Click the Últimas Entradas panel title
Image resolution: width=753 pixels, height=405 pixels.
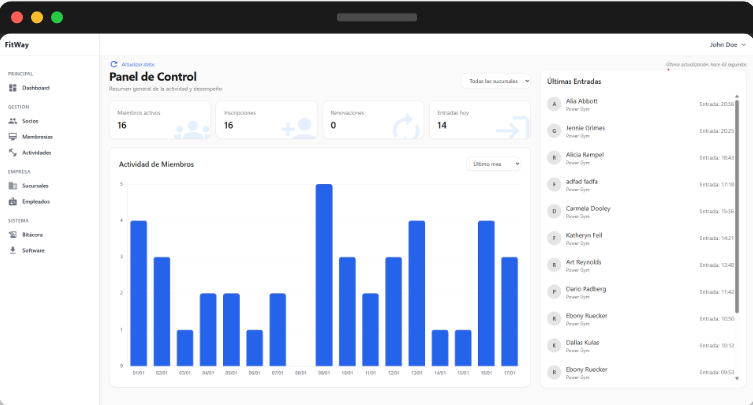574,82
